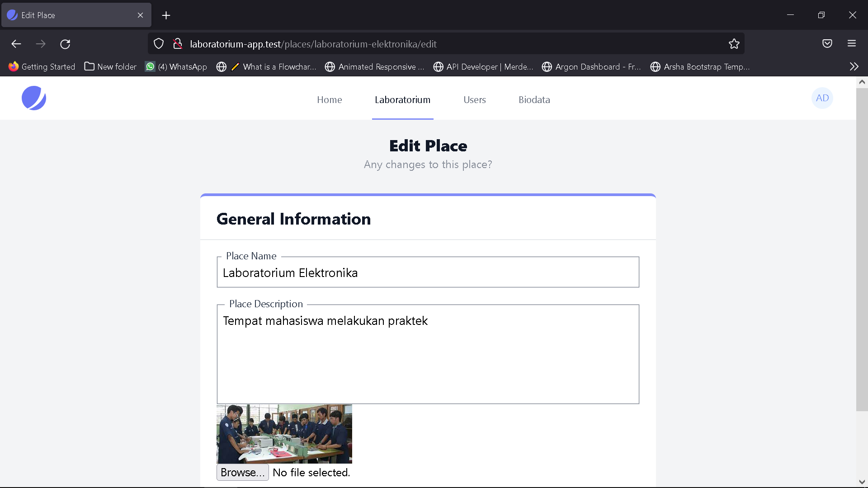The image size is (868, 488).
Task: Open the Pocket save icon
Action: pyautogui.click(x=827, y=43)
